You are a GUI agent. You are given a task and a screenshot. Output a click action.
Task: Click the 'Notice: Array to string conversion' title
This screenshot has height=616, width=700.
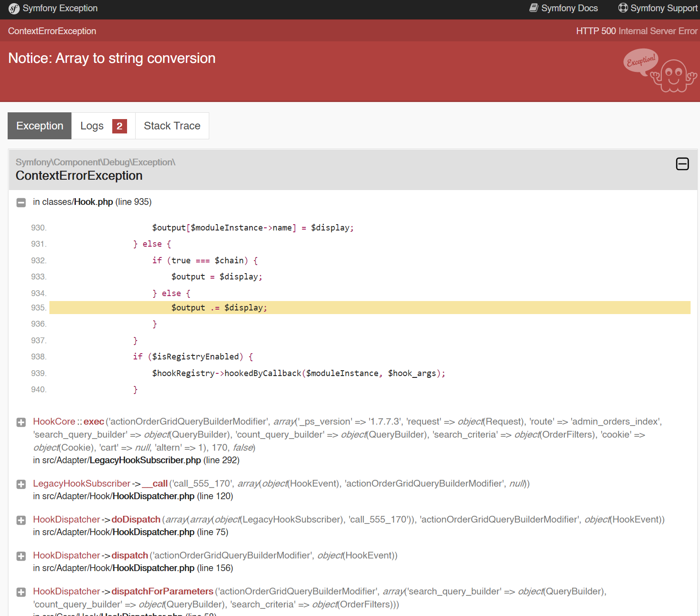[x=112, y=58]
